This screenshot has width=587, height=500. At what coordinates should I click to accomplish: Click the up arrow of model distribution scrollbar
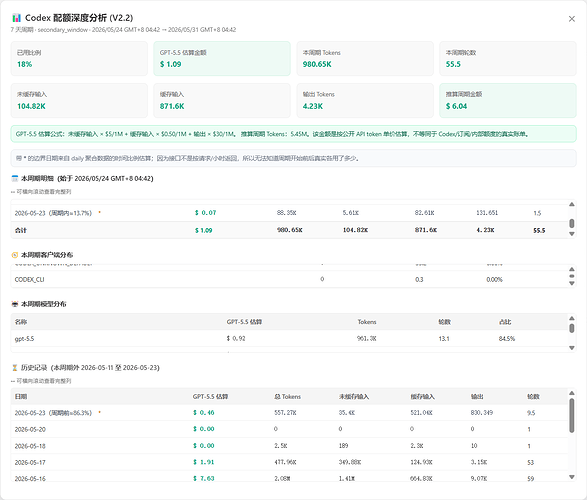[x=572, y=318]
